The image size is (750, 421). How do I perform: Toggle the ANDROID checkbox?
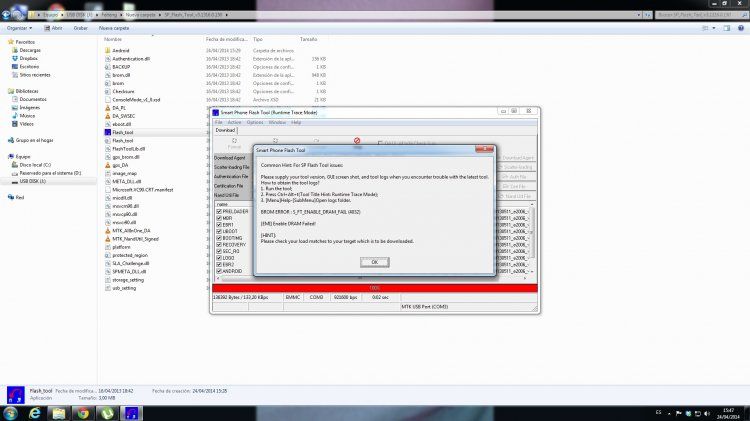(219, 271)
